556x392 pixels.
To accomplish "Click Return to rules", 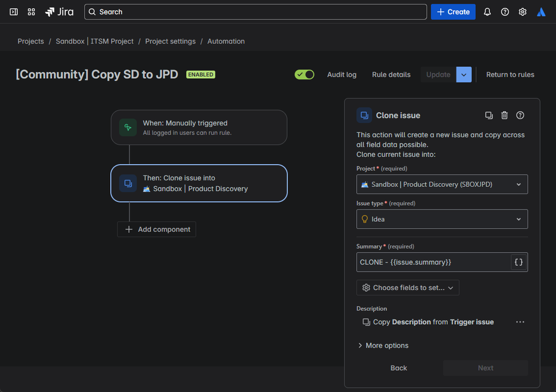I will tap(510, 75).
